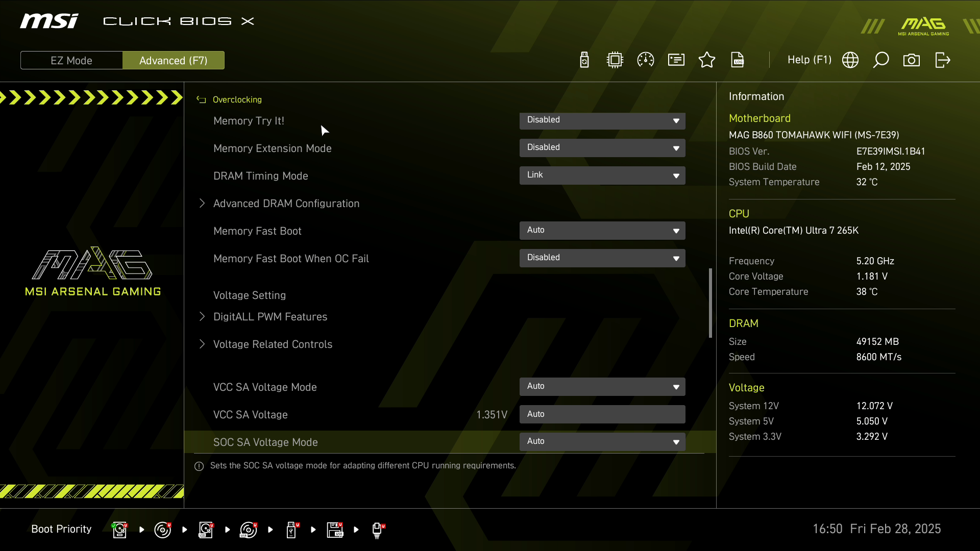Image resolution: width=980 pixels, height=551 pixels.
Task: Expand DigitALL PWM Features submenu
Action: coord(270,317)
